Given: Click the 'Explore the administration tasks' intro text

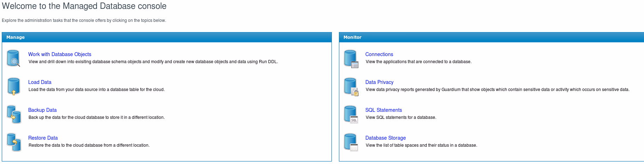Looking at the screenshot, I should pos(84,20).
